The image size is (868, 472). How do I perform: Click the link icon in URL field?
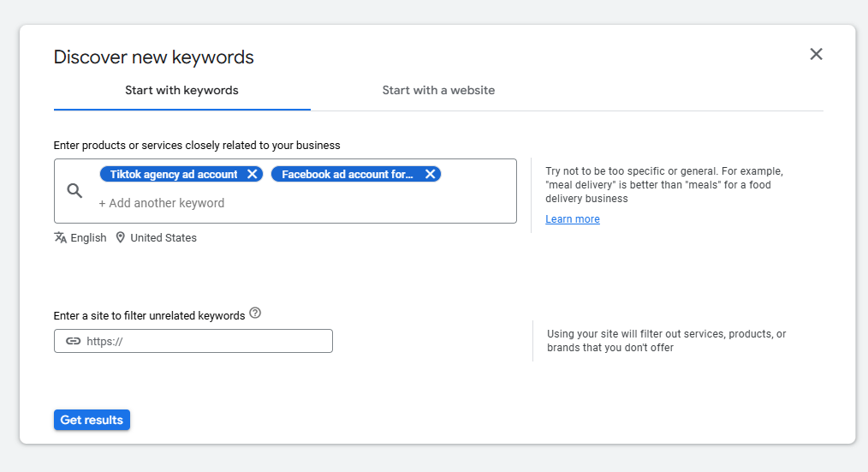(x=73, y=341)
